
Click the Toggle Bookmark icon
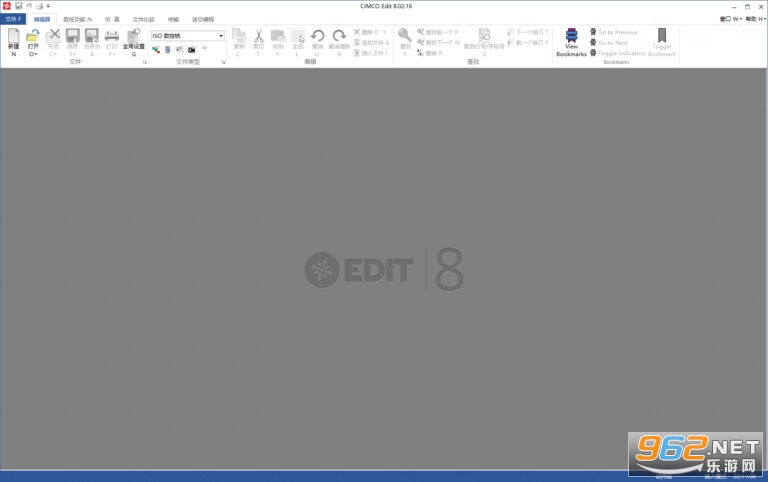tap(662, 35)
